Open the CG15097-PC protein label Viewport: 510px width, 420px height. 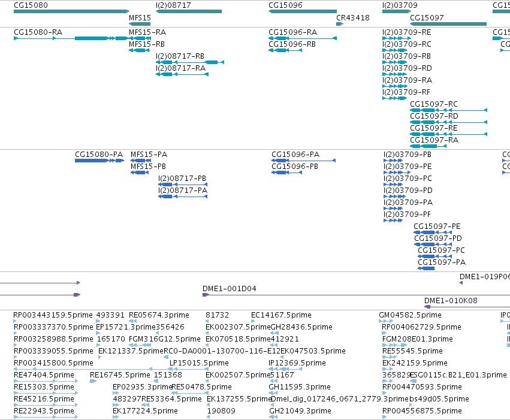tap(441, 250)
